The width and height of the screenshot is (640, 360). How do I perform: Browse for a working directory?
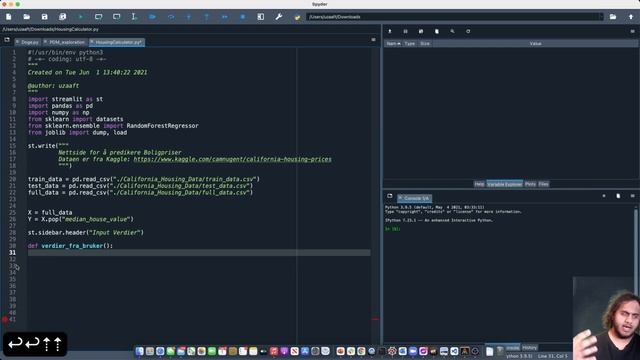pos(613,17)
